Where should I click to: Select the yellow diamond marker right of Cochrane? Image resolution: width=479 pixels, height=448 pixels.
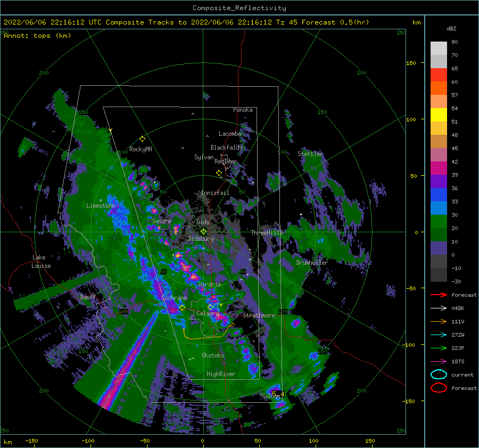click(182, 308)
